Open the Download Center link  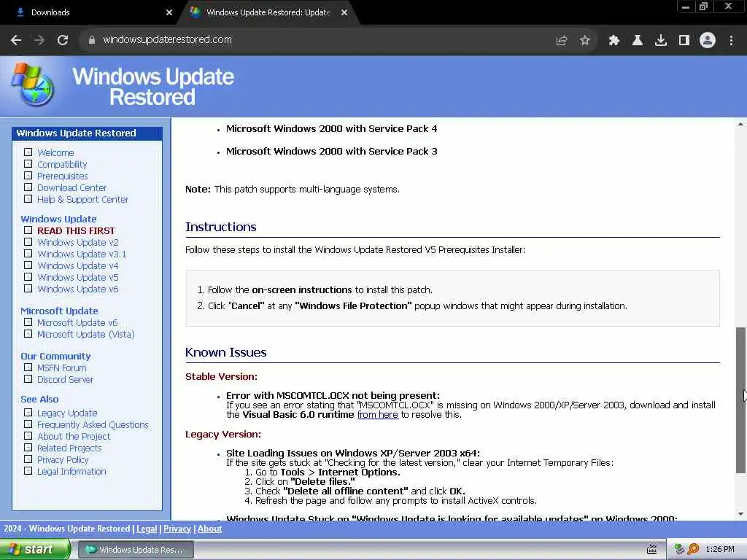tap(72, 187)
